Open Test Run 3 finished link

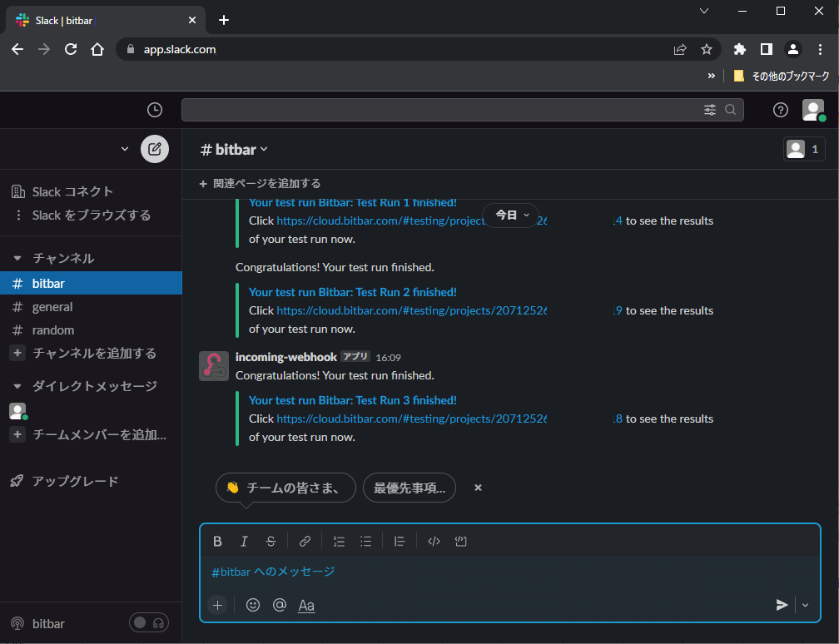pos(353,400)
